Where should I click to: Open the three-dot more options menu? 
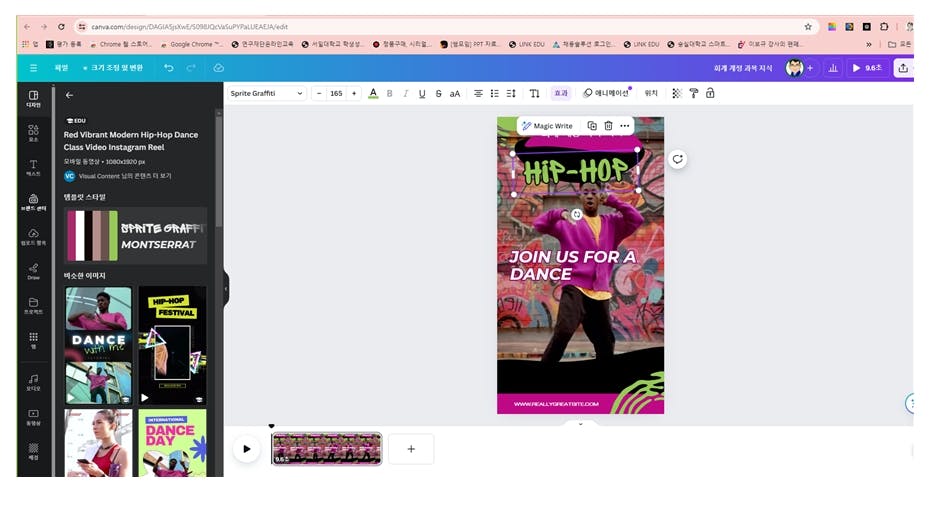coord(625,126)
